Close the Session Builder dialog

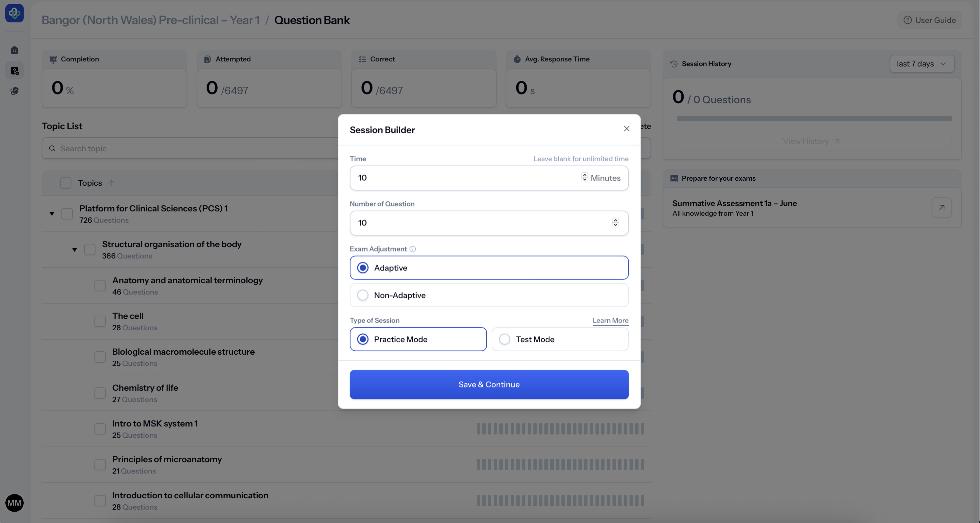pos(627,129)
